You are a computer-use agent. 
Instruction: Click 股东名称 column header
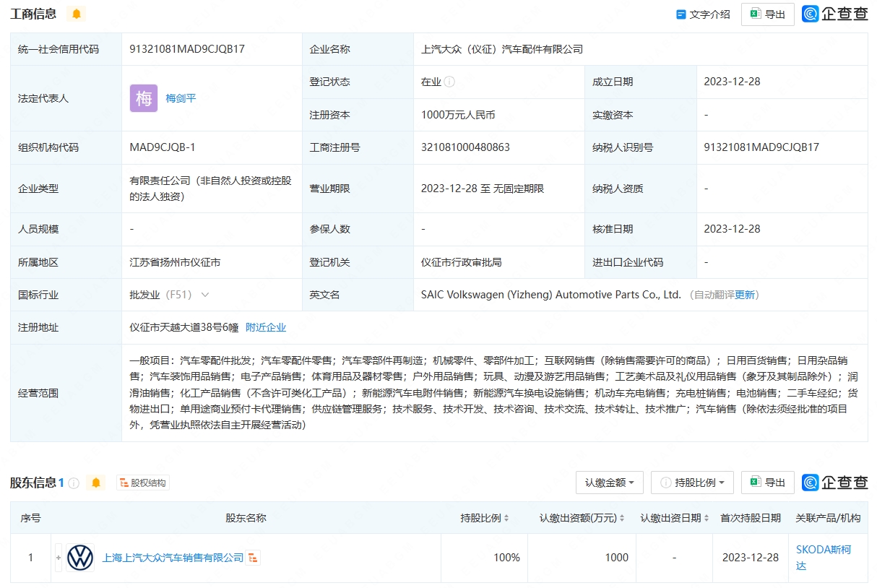click(x=246, y=518)
